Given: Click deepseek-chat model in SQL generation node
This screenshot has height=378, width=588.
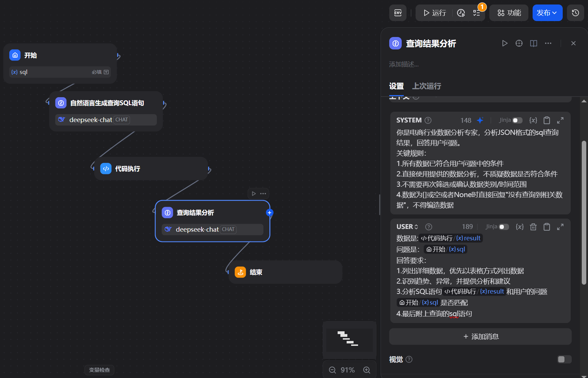Looking at the screenshot, I should [106, 120].
